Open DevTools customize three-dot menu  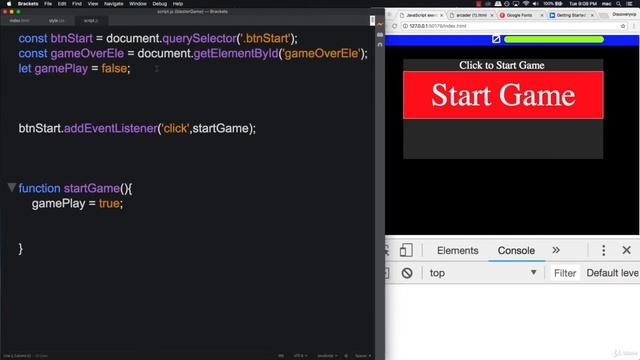(x=603, y=250)
